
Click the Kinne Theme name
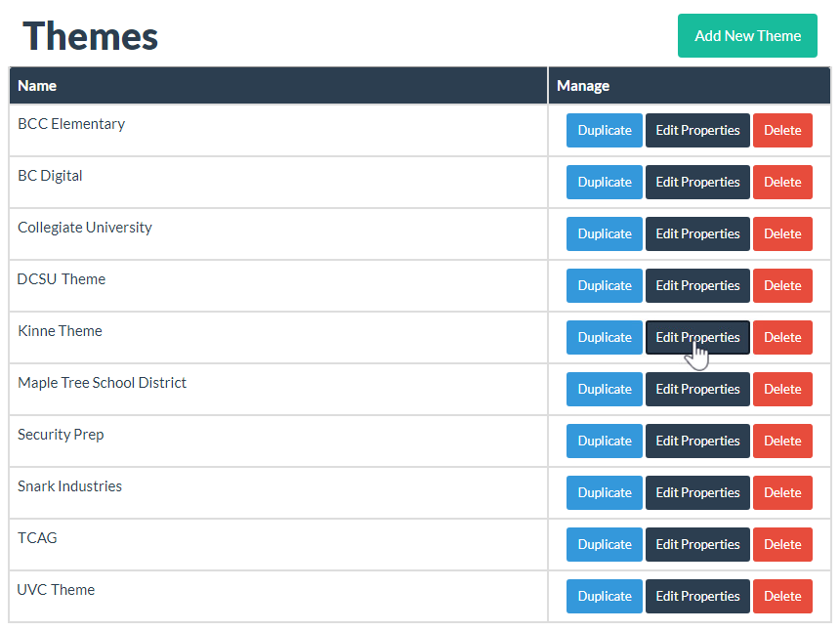click(x=60, y=331)
